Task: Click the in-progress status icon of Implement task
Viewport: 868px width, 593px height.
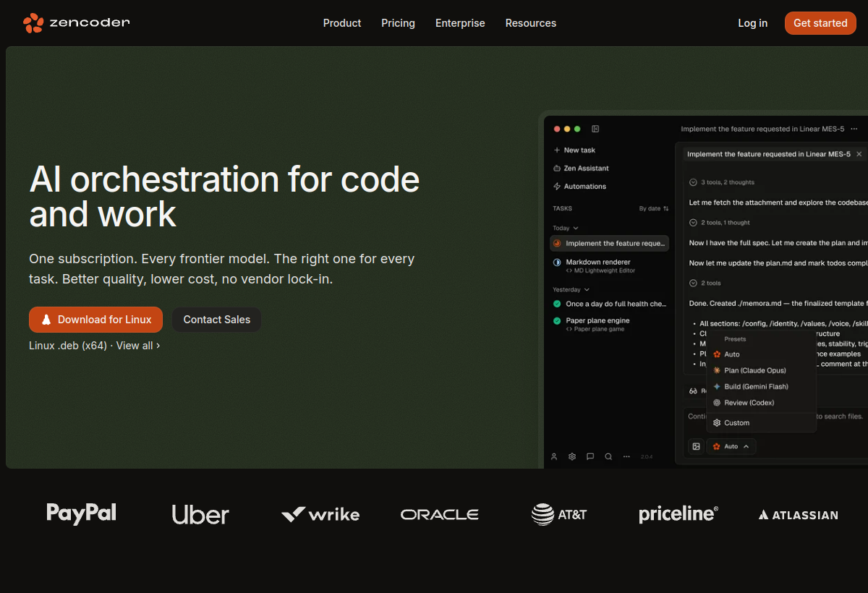Action: pyautogui.click(x=557, y=244)
